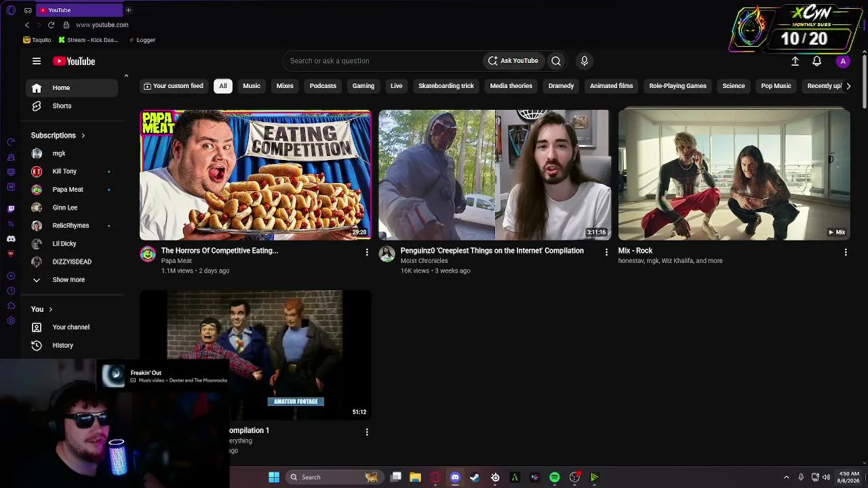Select the Gaming filter chip
The image size is (868, 488).
pyautogui.click(x=363, y=86)
